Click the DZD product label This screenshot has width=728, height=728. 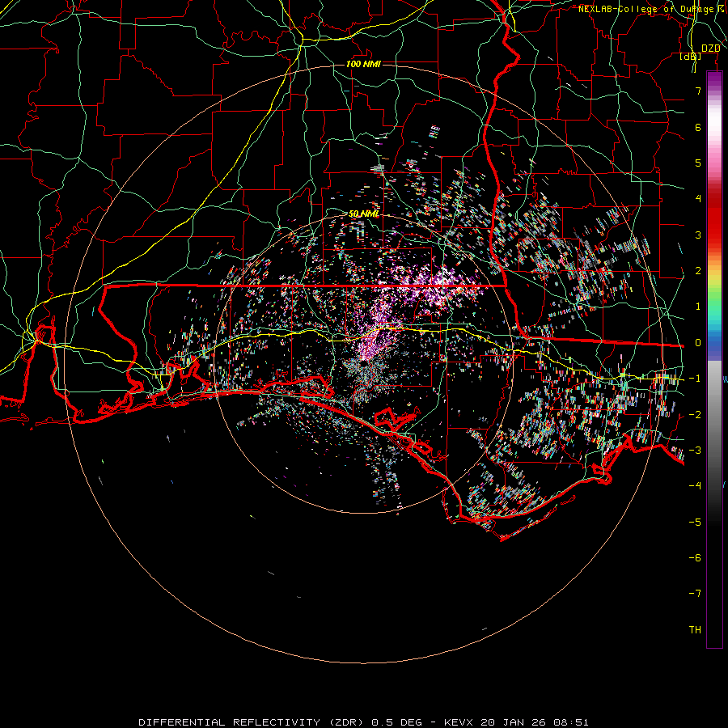(x=710, y=49)
